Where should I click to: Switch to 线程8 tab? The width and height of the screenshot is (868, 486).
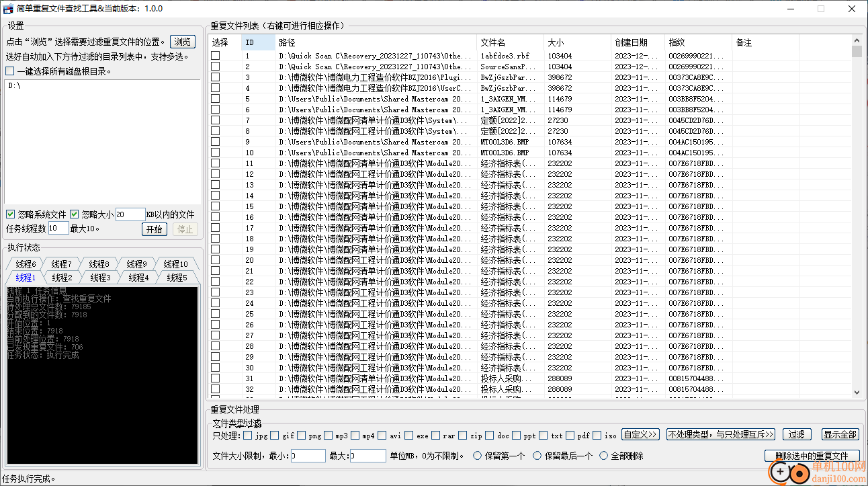click(99, 264)
